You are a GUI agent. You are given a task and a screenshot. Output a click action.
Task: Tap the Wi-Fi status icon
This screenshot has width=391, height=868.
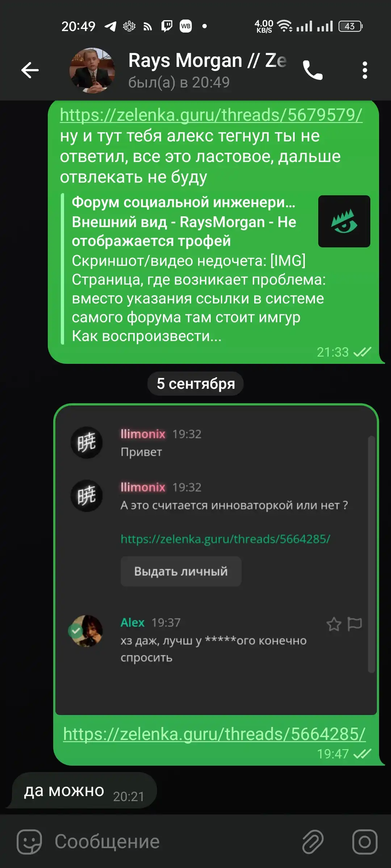click(x=285, y=26)
